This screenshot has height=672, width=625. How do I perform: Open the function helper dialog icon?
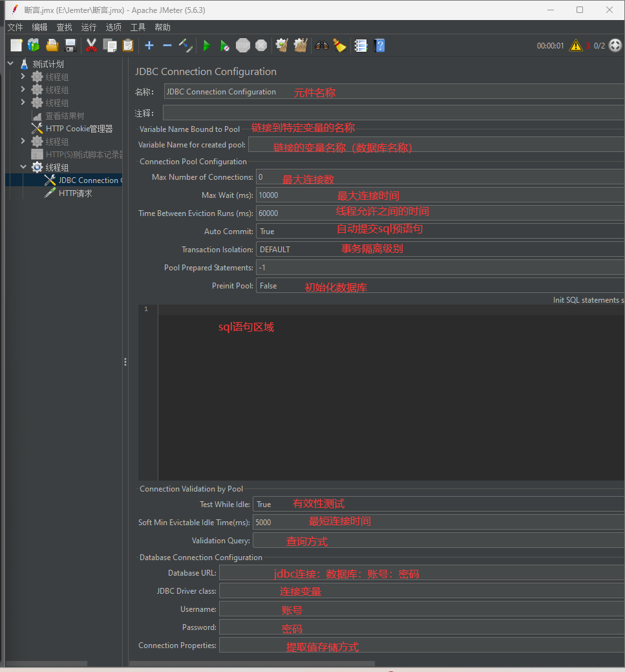pyautogui.click(x=361, y=45)
